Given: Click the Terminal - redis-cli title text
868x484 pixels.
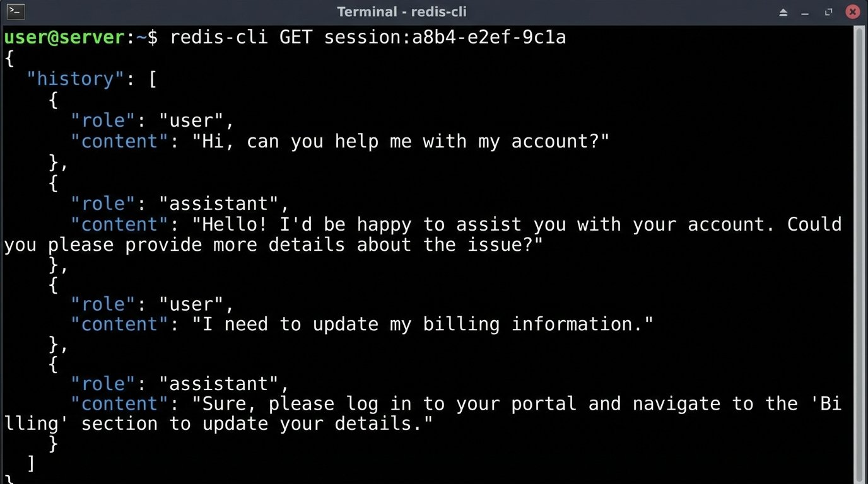Looking at the screenshot, I should click(402, 11).
